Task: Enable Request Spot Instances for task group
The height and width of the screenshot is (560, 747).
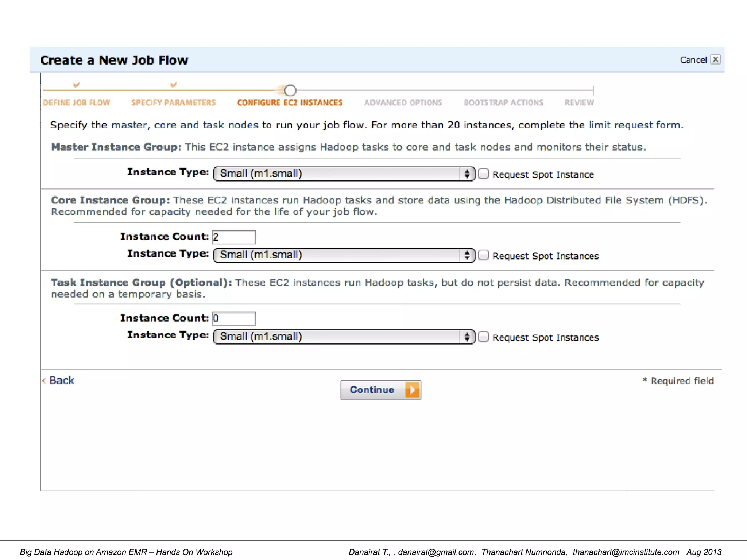Action: [x=484, y=337]
